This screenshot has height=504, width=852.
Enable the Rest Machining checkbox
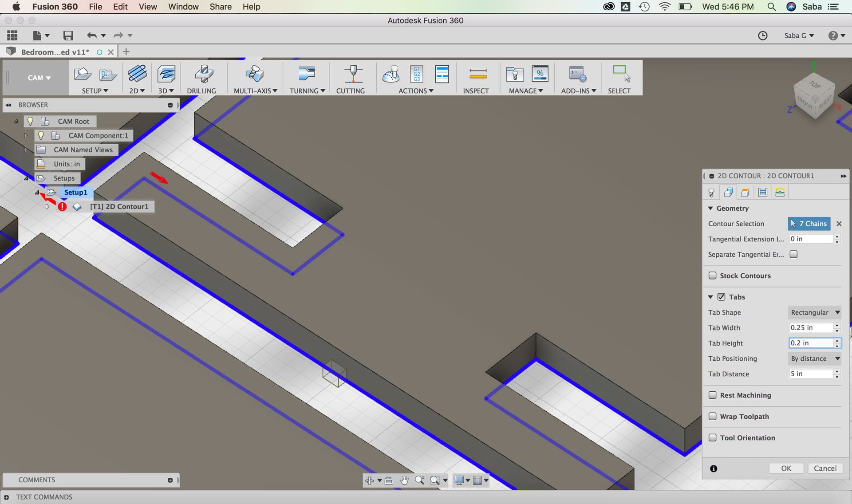(713, 395)
